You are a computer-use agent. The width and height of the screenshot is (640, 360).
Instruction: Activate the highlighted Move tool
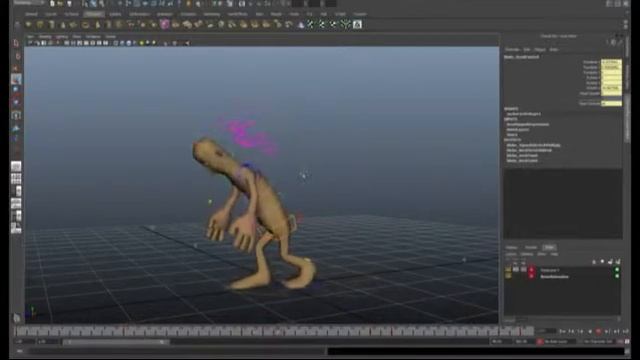(x=16, y=79)
